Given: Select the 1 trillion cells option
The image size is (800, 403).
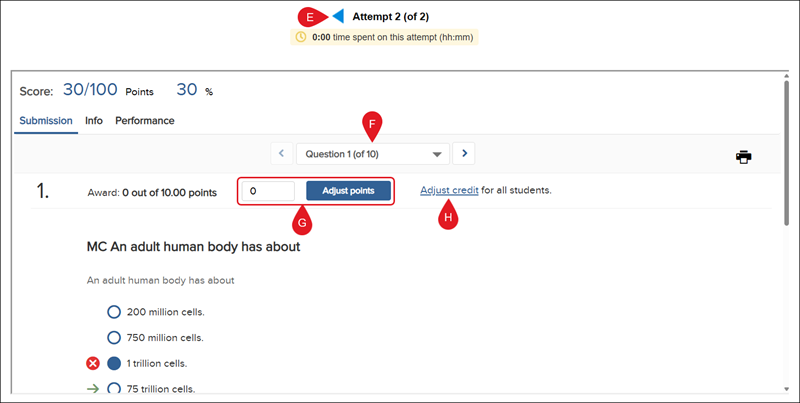Looking at the screenshot, I should [114, 363].
